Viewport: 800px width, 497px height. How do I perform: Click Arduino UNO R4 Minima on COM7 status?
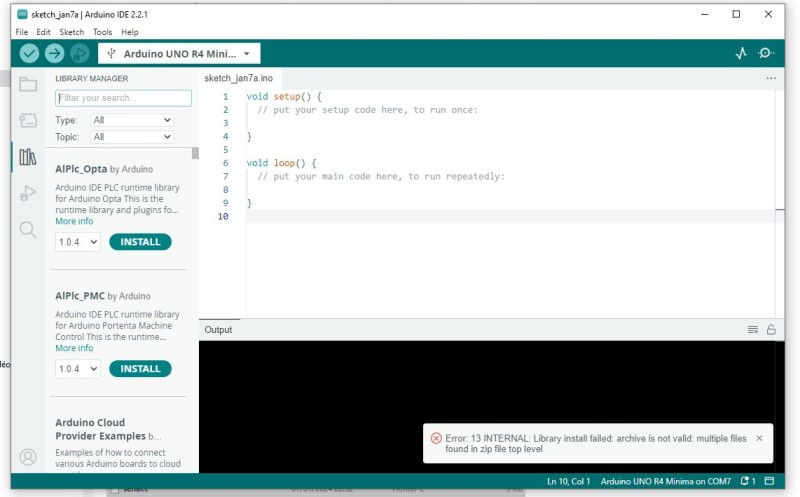[665, 481]
